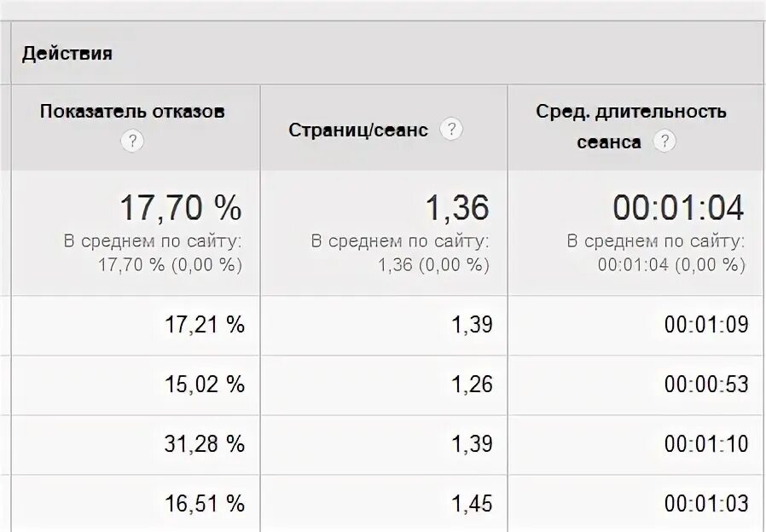Select the 17,21 % bounce rate cell
Image resolution: width=766 pixels, height=532 pixels.
pyautogui.click(x=204, y=325)
